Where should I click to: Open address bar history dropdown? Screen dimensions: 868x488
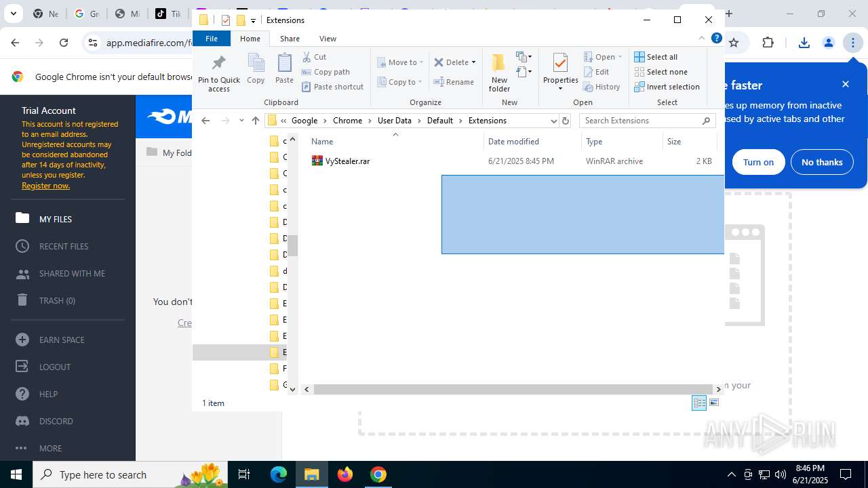tap(553, 121)
